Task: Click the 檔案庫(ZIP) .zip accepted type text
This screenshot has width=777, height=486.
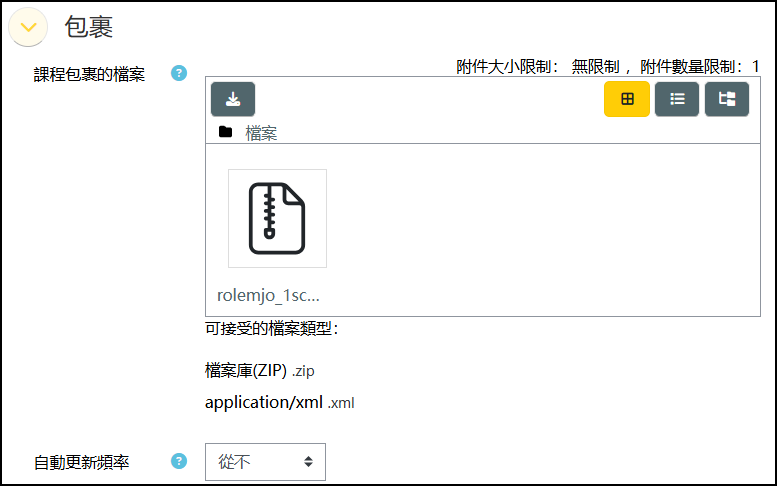Action: coord(260,371)
